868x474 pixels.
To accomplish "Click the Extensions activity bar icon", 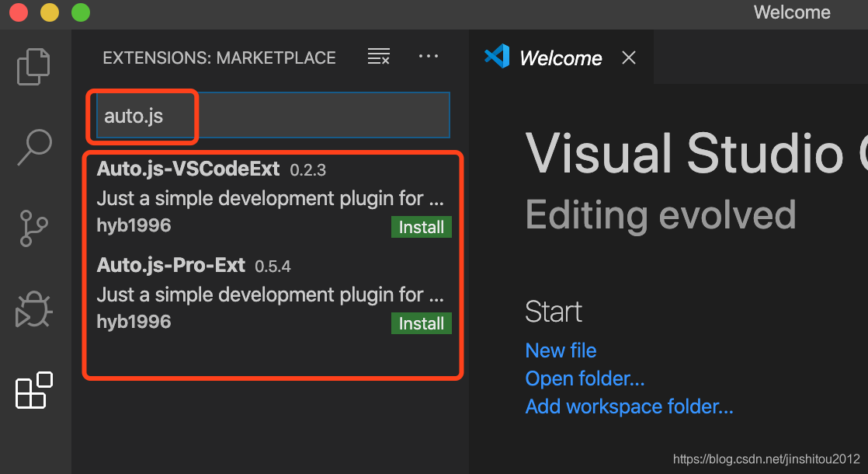I will (34, 390).
